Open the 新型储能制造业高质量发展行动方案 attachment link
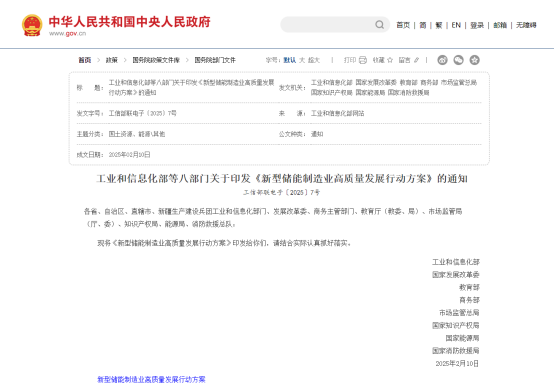The width and height of the screenshot is (554, 387). click(151, 379)
